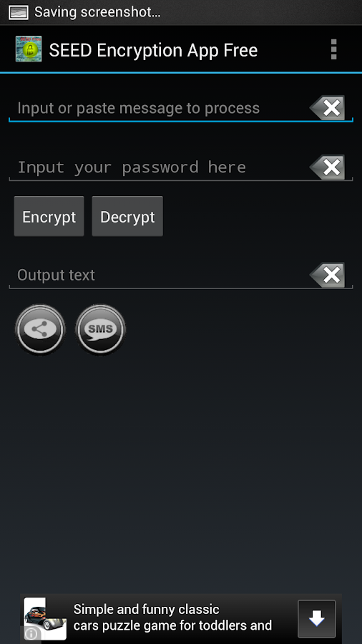This screenshot has height=644, width=362.
Task: Tap the SEED Encryption app lock icon
Action: coord(29,49)
